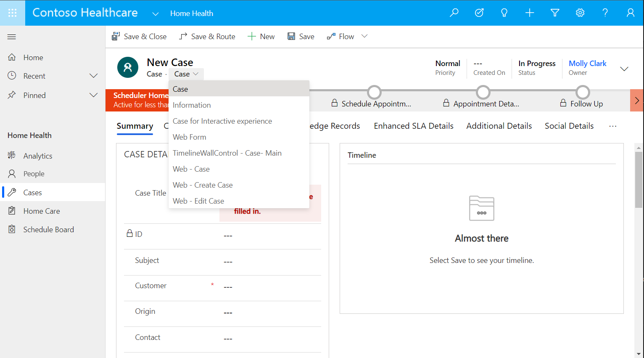Screen dimensions: 644x358
Task: Click the Save floppy disk icon
Action: click(x=291, y=37)
